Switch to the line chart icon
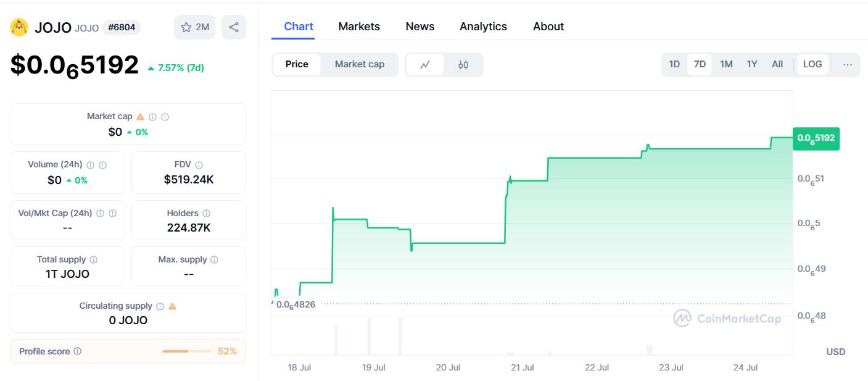The height and width of the screenshot is (381, 868). click(x=425, y=65)
